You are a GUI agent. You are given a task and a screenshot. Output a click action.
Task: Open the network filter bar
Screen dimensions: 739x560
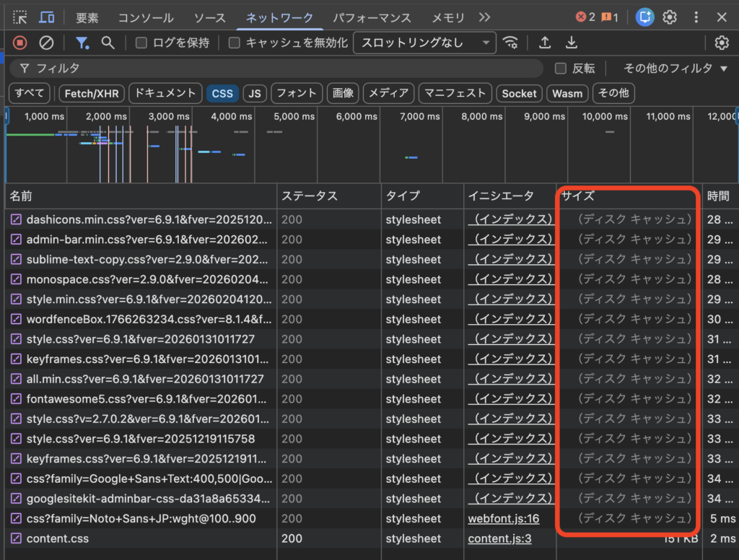coord(82,42)
